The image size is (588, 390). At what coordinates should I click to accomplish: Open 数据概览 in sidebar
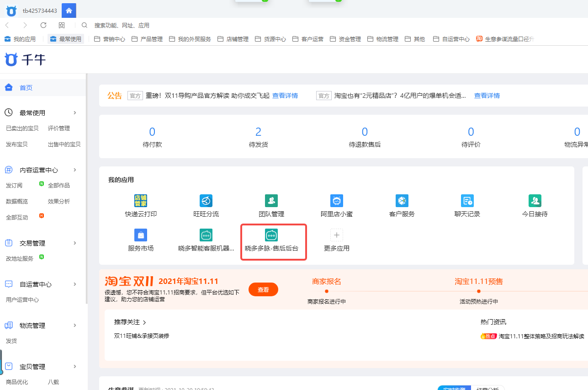[17, 202]
